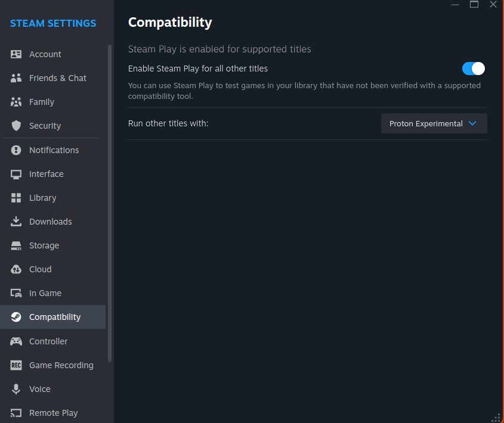The width and height of the screenshot is (504, 423).
Task: Click the Account card icon in sidebar
Action: 16,54
